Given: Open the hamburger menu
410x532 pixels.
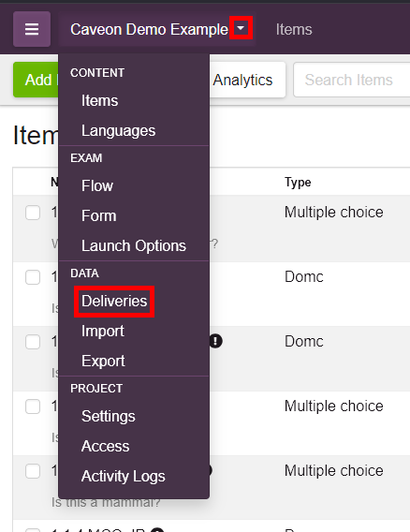Looking at the screenshot, I should 32,29.
